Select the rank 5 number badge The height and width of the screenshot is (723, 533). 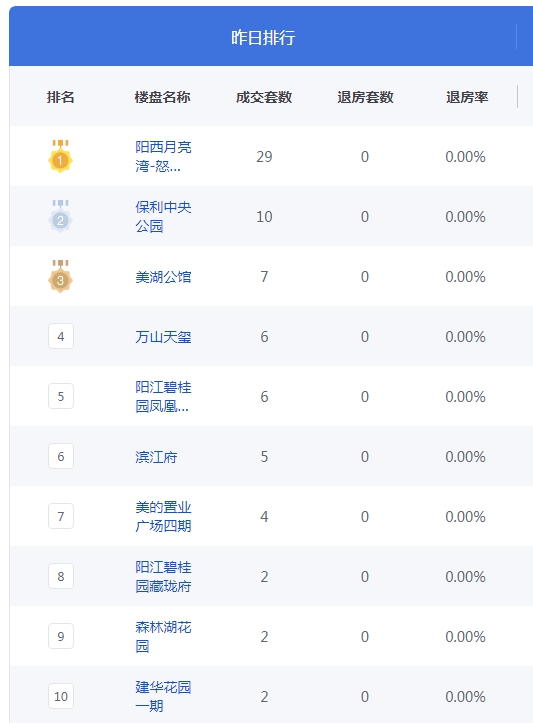pyautogui.click(x=61, y=396)
